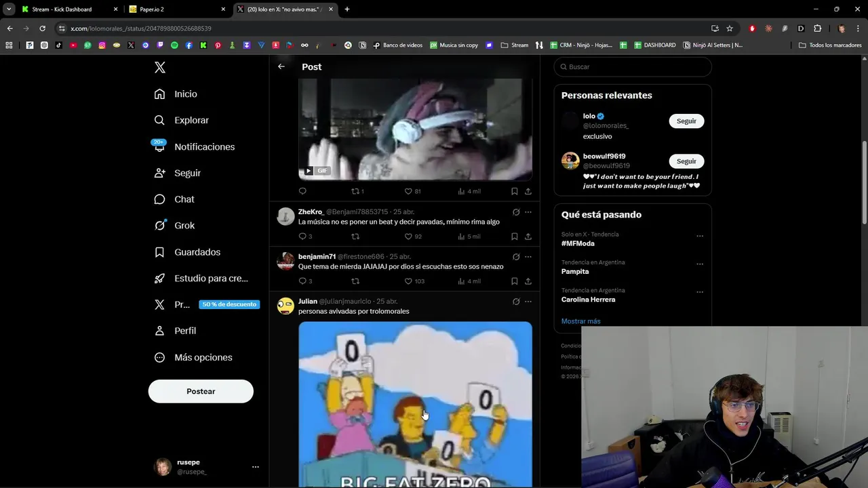Viewport: 868px width, 488px height.
Task: Open Guardados in sidebar
Action: point(187,252)
